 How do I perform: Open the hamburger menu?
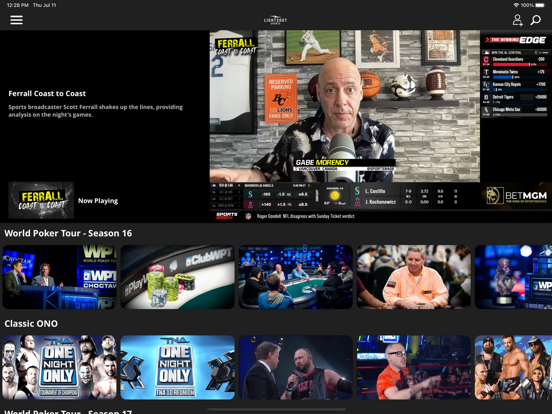(x=17, y=20)
